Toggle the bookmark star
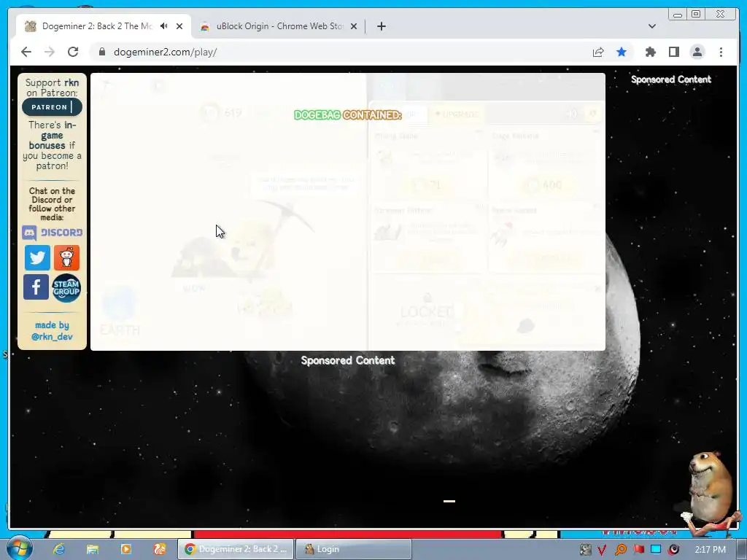Image resolution: width=747 pixels, height=560 pixels. pyautogui.click(x=622, y=52)
